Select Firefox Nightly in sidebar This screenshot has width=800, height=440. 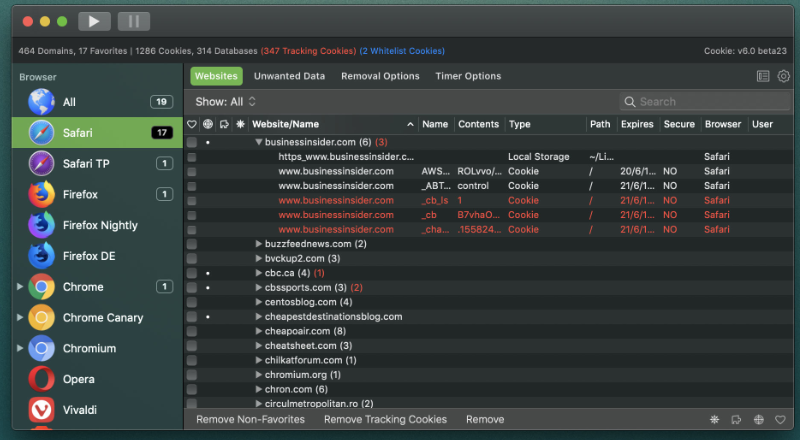pyautogui.click(x=99, y=225)
